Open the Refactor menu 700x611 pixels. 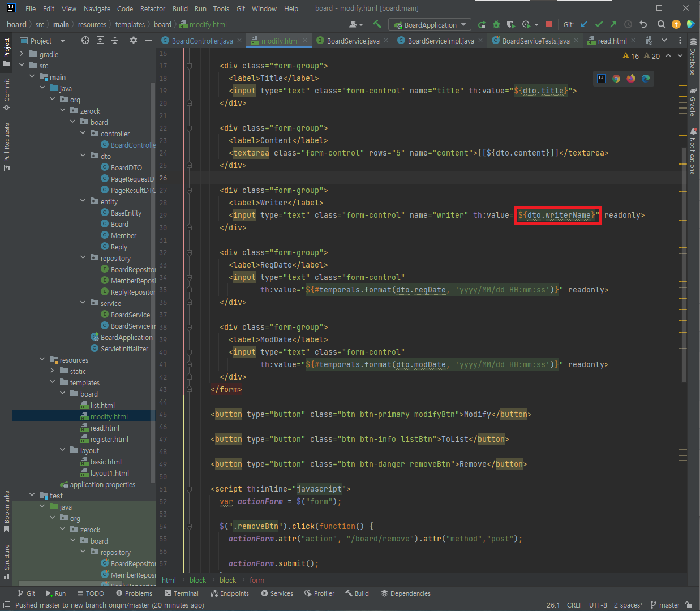click(x=153, y=8)
